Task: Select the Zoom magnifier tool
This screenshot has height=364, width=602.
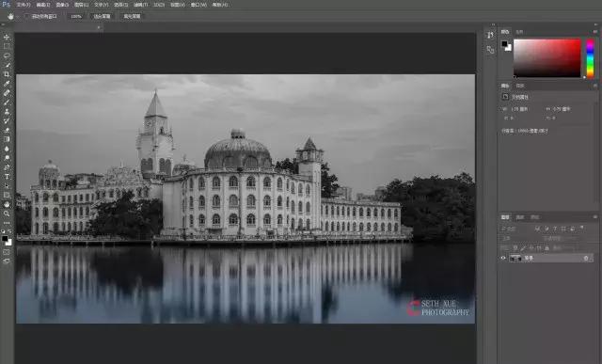Action: pos(7,214)
